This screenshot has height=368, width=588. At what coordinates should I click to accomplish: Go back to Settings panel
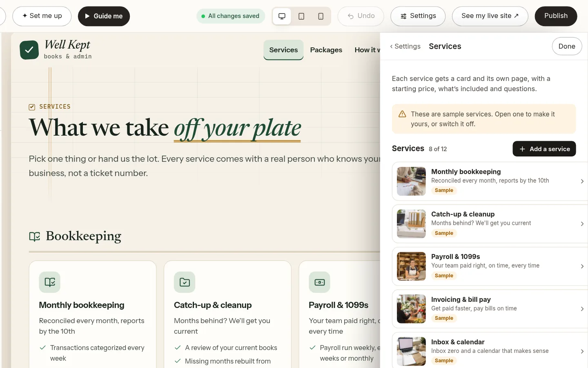tap(405, 46)
